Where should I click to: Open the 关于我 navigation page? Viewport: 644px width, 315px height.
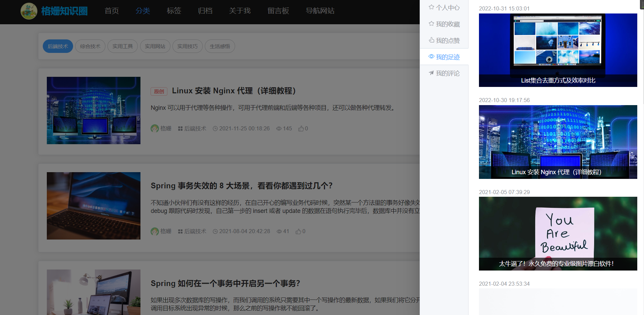tap(240, 11)
